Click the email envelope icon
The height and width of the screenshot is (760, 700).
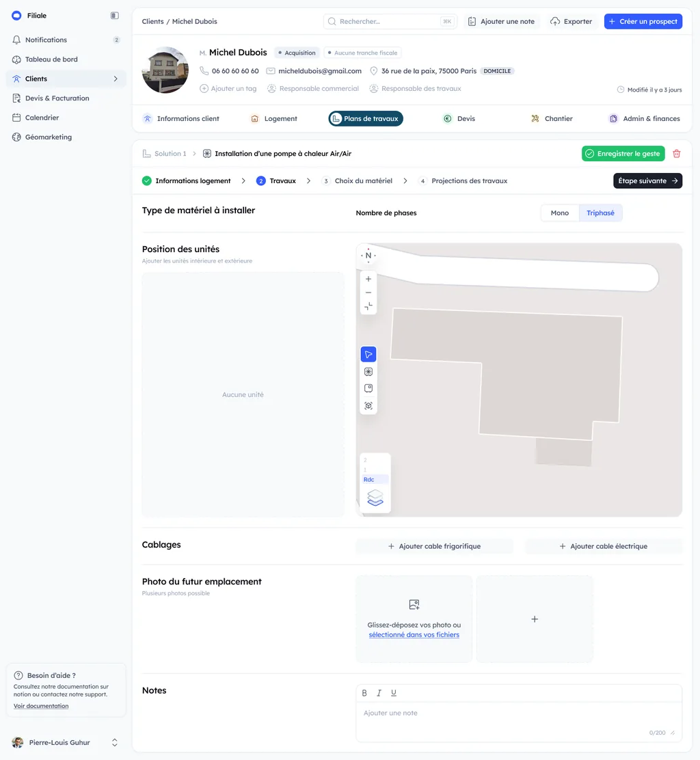tap(271, 71)
